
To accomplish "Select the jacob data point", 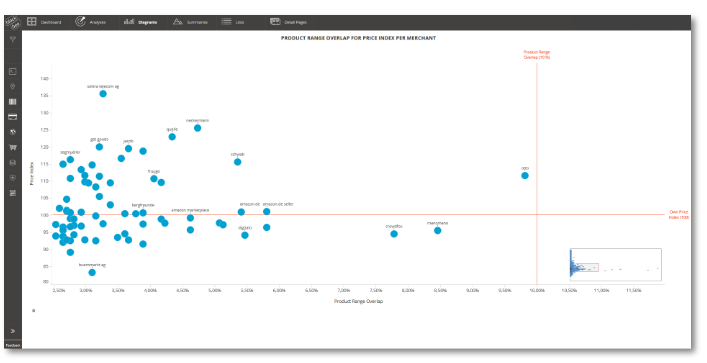I will point(129,148).
